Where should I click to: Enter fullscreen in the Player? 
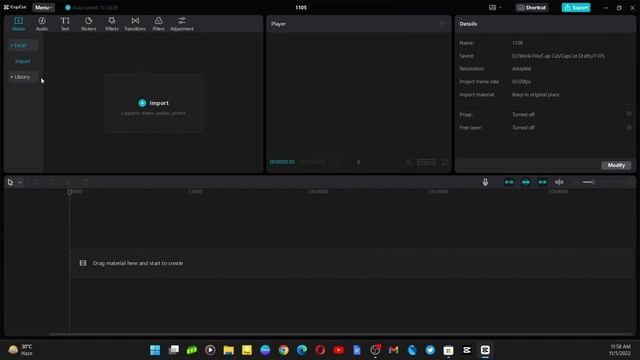445,162
